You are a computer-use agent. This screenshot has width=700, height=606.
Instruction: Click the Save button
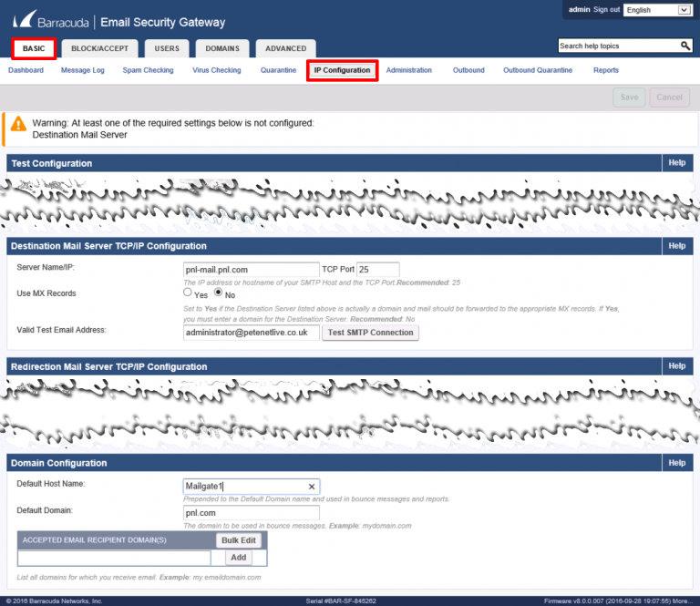coord(629,98)
